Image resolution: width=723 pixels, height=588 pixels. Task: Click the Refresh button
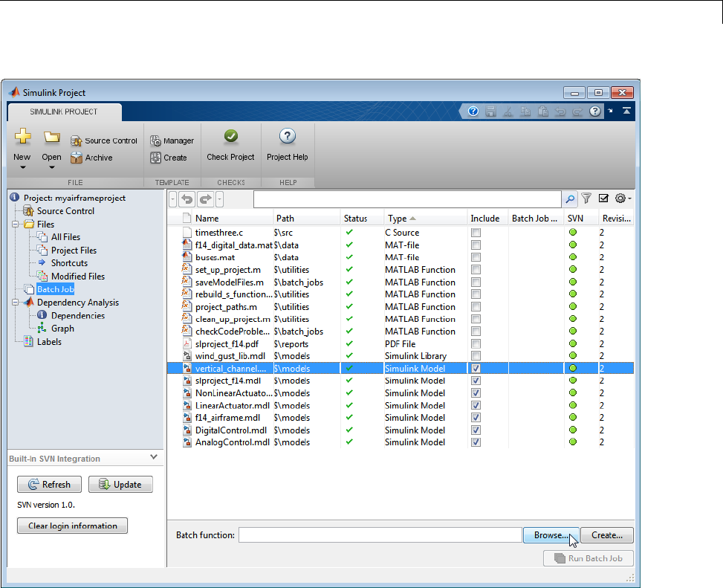[x=49, y=484]
